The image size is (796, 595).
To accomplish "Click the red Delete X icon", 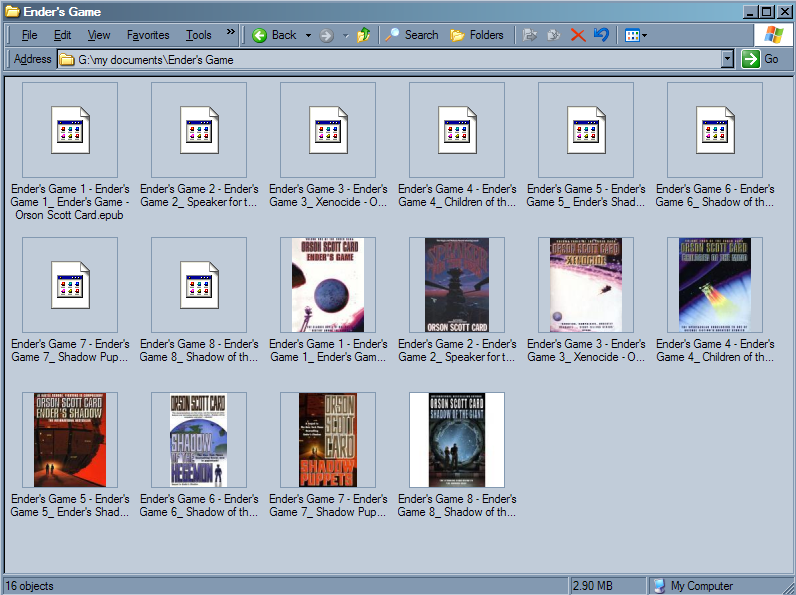I will point(578,35).
